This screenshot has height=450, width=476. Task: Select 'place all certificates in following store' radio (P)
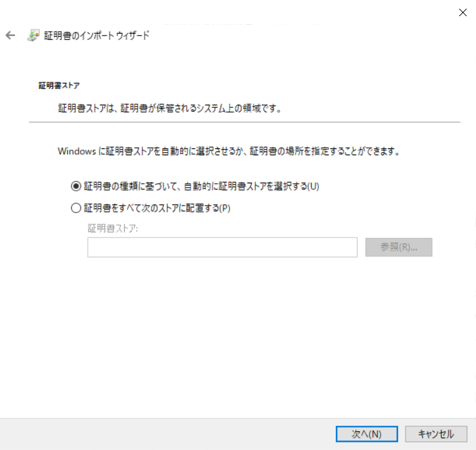click(x=76, y=208)
